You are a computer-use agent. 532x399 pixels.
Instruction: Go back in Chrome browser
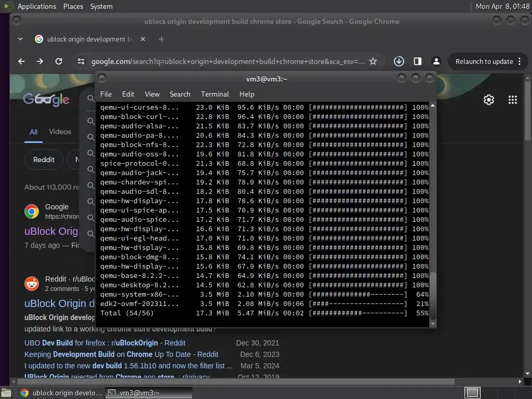point(21,61)
